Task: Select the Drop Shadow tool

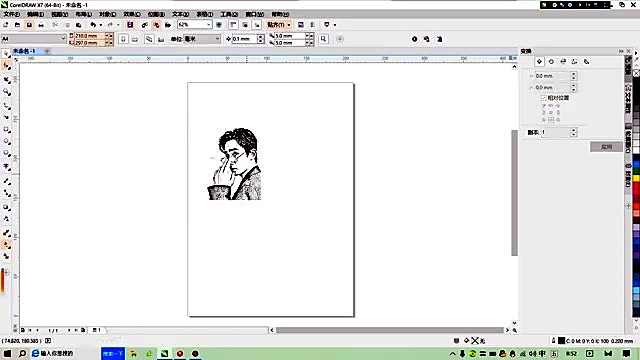Action: pos(6,207)
